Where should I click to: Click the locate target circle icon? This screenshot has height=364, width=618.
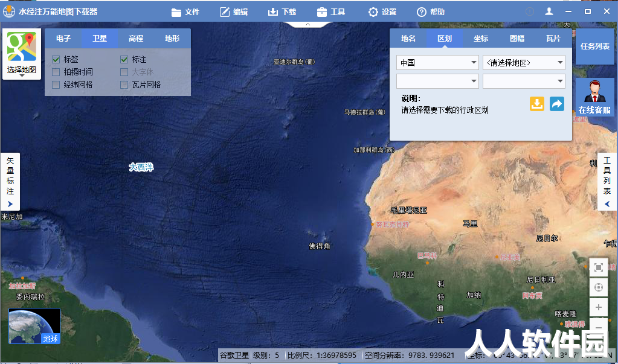click(599, 287)
